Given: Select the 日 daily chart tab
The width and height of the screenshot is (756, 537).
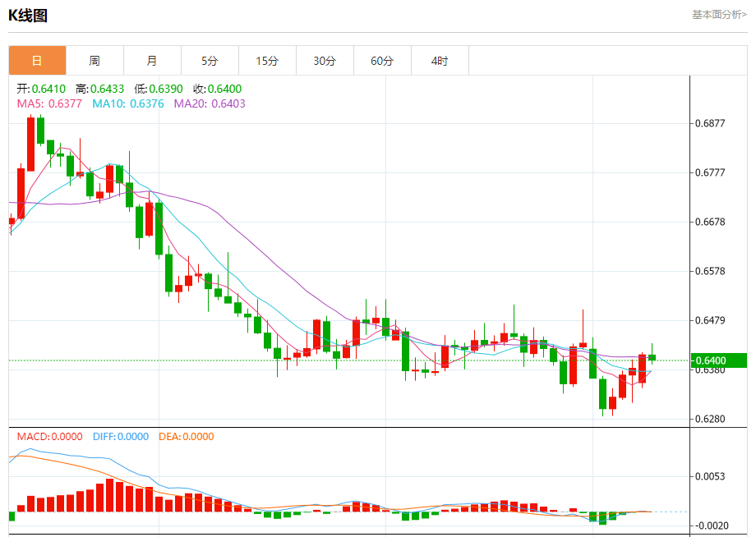Looking at the screenshot, I should coord(37,61).
